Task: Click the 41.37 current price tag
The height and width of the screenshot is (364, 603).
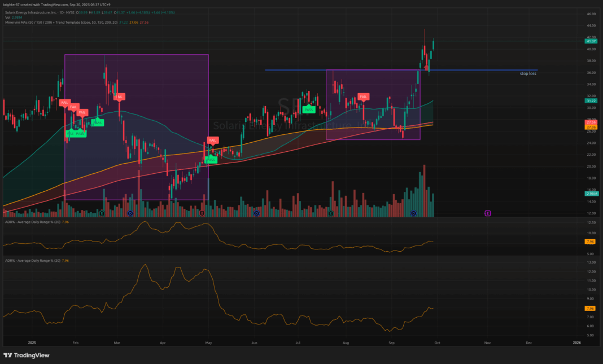Action: point(591,41)
